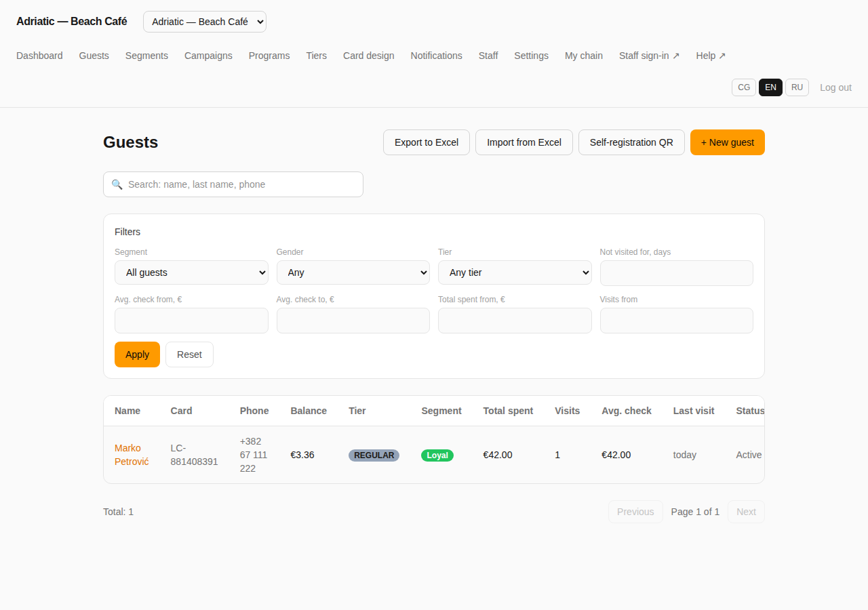The width and height of the screenshot is (868, 610).
Task: Click the Avg. check column header
Action: click(627, 411)
